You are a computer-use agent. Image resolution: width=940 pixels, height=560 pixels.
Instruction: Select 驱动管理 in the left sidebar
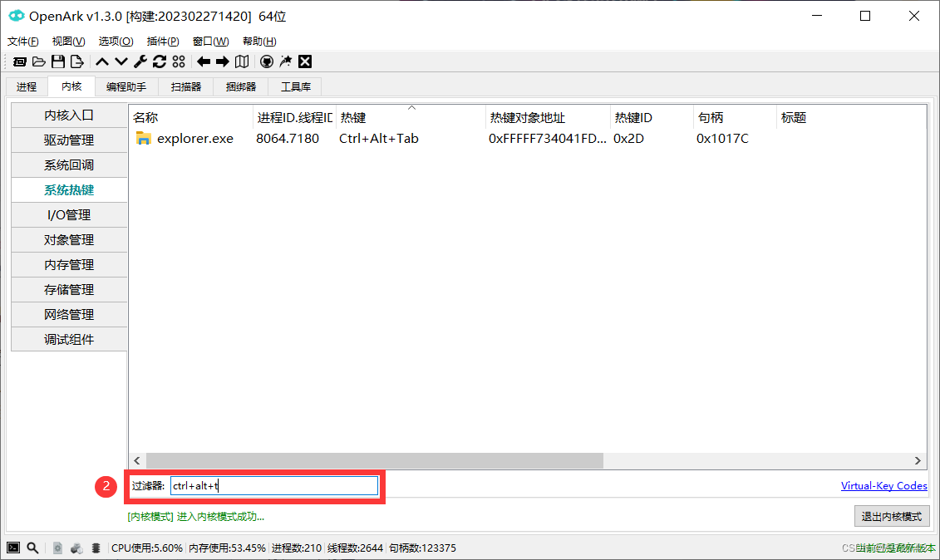coord(69,140)
